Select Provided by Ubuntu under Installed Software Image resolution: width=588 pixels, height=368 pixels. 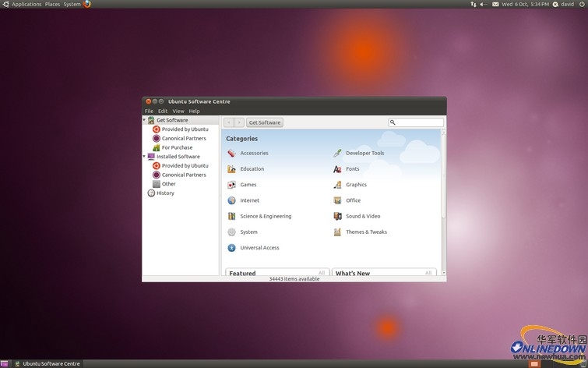pos(185,165)
